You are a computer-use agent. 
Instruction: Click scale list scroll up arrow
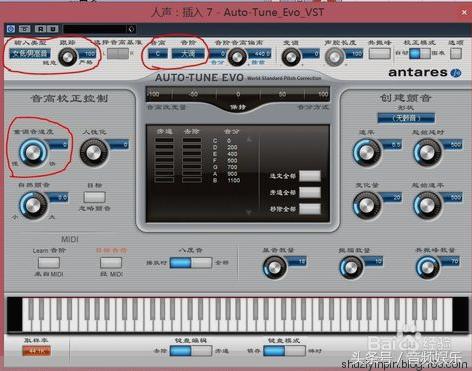249,140
